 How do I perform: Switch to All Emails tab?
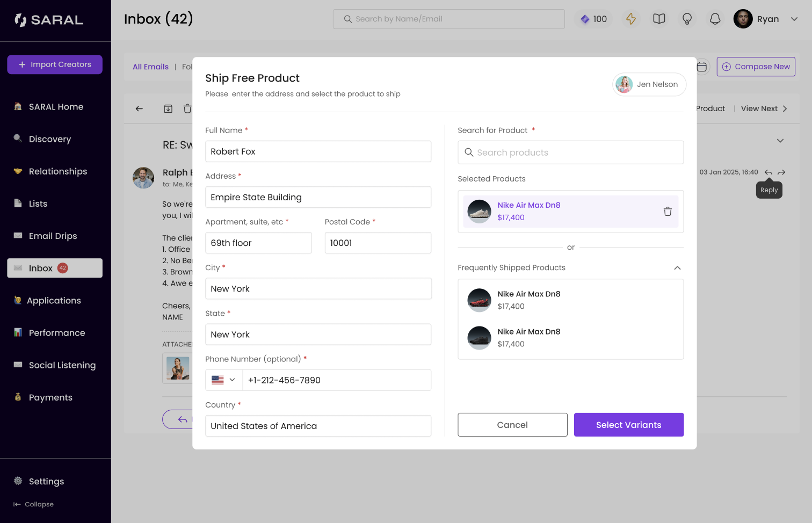(x=150, y=67)
